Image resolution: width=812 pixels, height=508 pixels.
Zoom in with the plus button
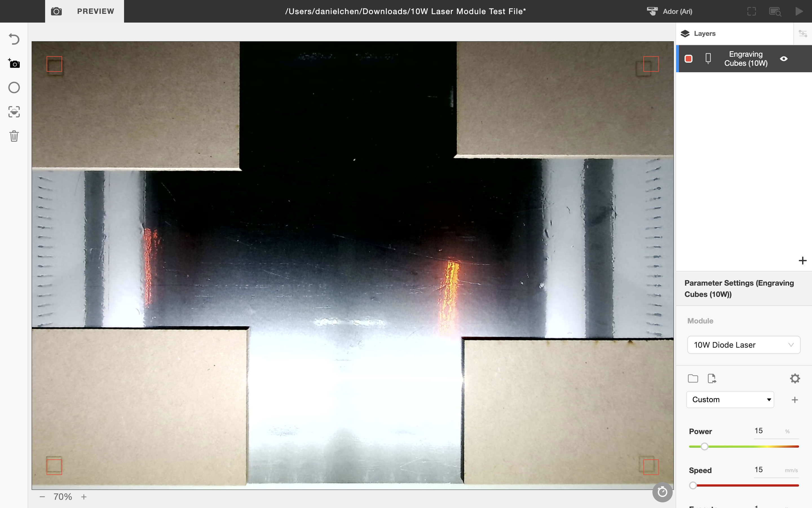[x=84, y=497]
